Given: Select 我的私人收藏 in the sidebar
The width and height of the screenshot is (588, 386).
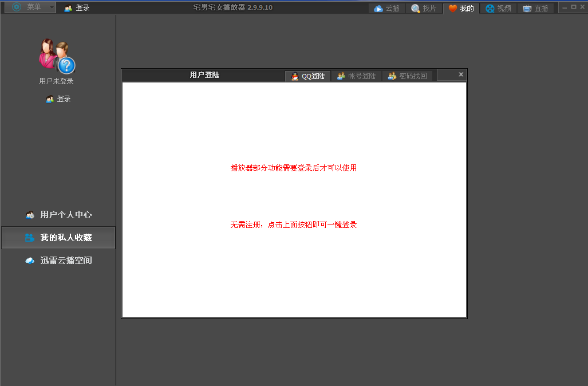Looking at the screenshot, I should pos(58,238).
